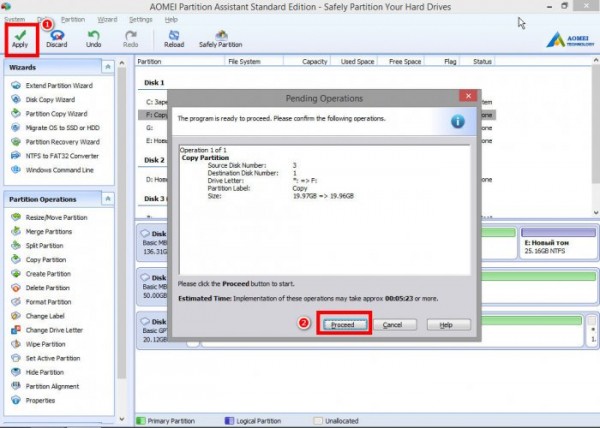Click the blue info icon in dialog

click(458, 122)
